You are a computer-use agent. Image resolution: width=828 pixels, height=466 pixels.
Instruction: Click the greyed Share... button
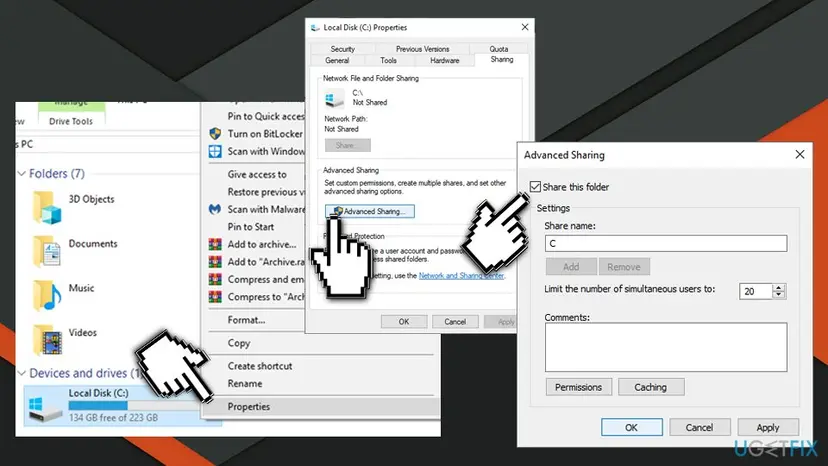(x=347, y=145)
